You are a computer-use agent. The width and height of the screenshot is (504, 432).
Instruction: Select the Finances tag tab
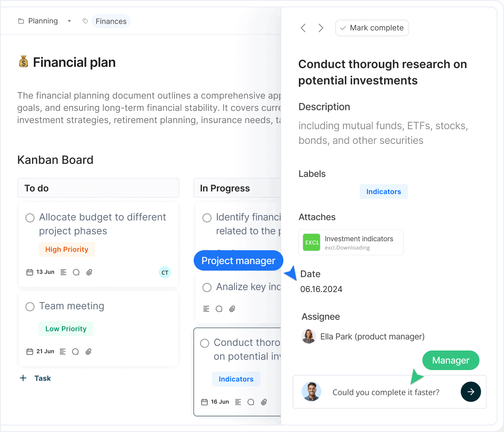click(111, 21)
